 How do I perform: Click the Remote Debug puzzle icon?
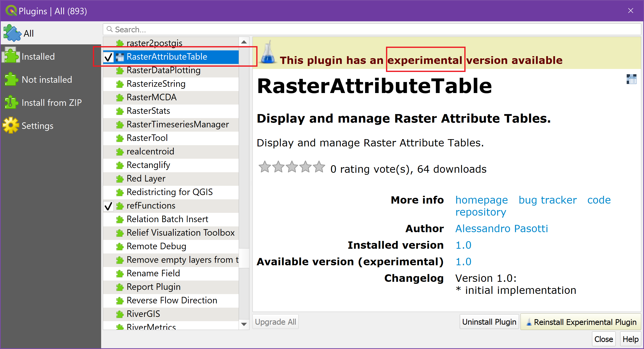click(x=120, y=246)
